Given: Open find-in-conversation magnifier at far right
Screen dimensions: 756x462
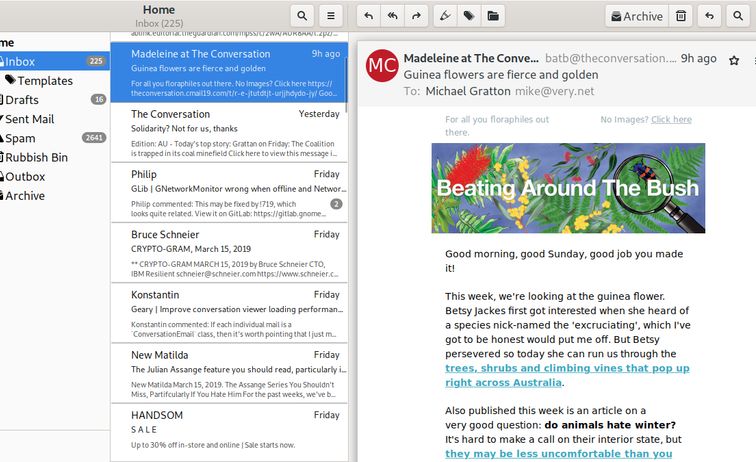Looking at the screenshot, I should click(741, 16).
